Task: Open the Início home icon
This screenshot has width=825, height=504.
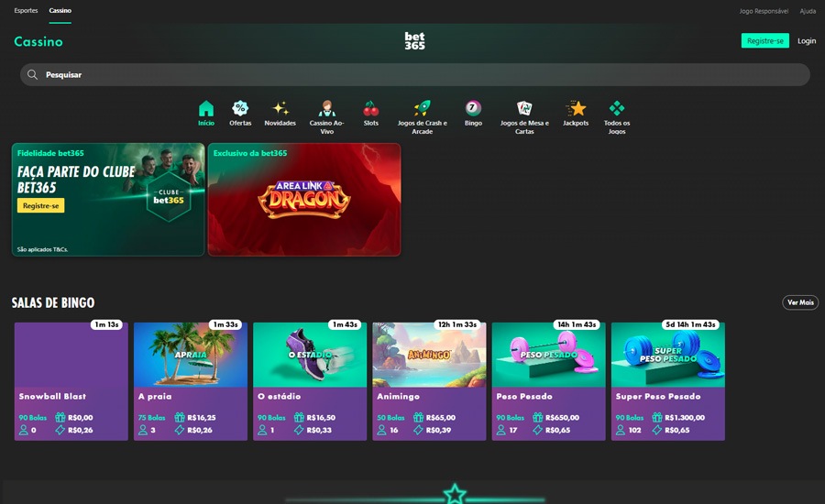Action: click(x=206, y=108)
